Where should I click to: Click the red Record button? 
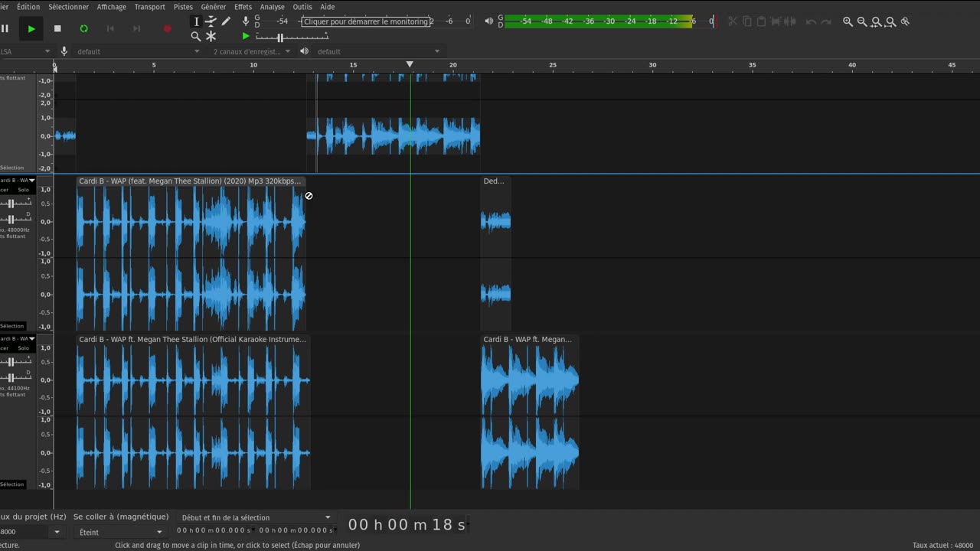pyautogui.click(x=167, y=28)
